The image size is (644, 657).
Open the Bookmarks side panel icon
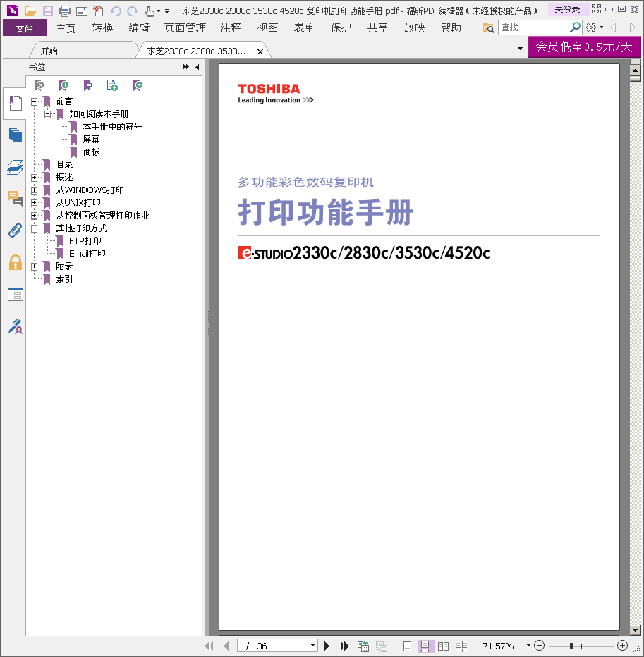[x=16, y=103]
